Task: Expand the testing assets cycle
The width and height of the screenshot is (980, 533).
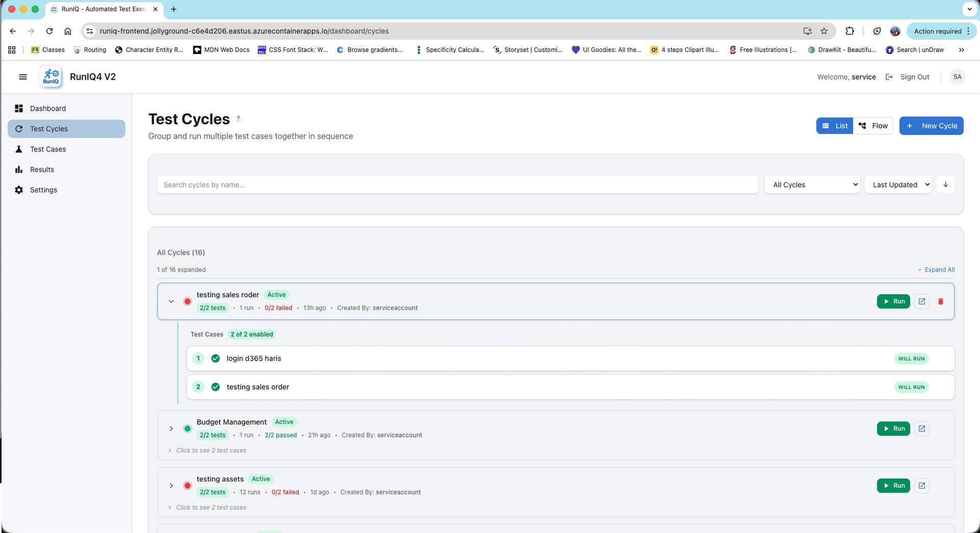Action: 171,486
